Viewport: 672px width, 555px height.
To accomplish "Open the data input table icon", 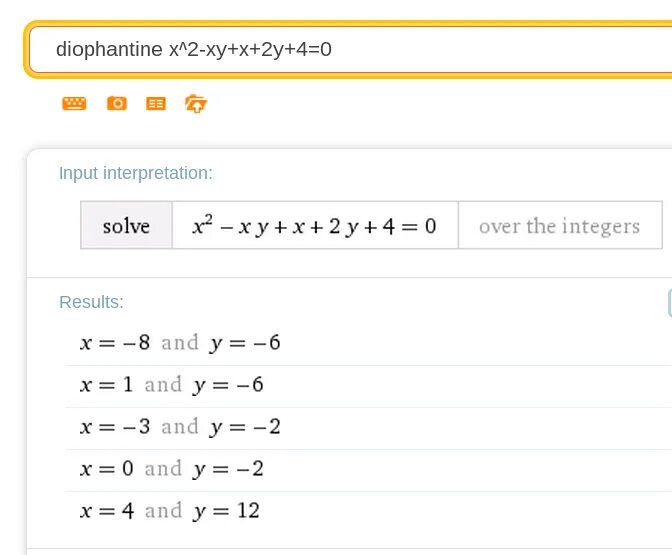I will pos(156,103).
